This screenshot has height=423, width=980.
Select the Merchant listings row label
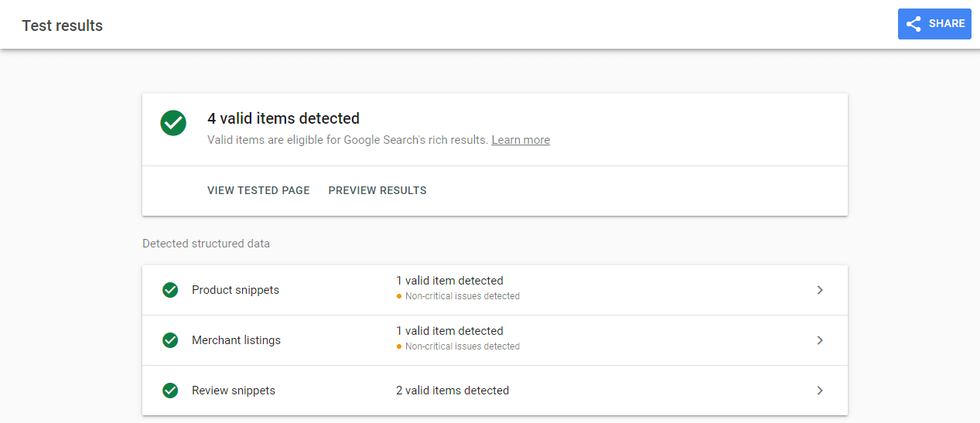point(236,340)
